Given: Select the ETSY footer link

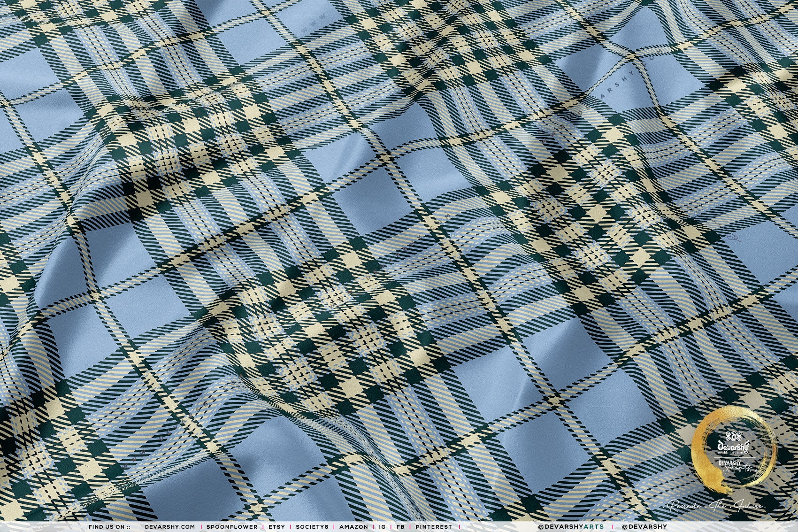Looking at the screenshot, I should (x=276, y=527).
